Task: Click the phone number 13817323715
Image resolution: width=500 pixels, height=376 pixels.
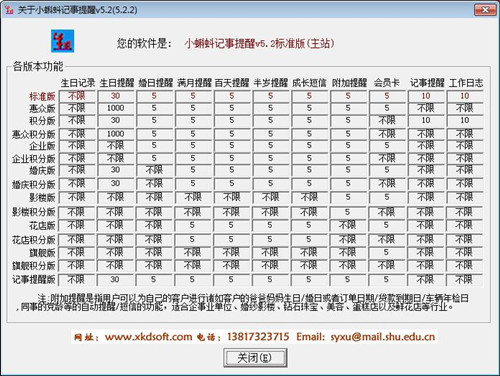Action: pos(258,337)
